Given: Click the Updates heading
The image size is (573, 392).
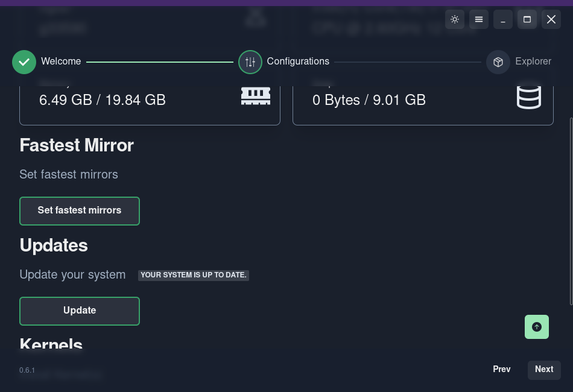Looking at the screenshot, I should click(x=54, y=245).
